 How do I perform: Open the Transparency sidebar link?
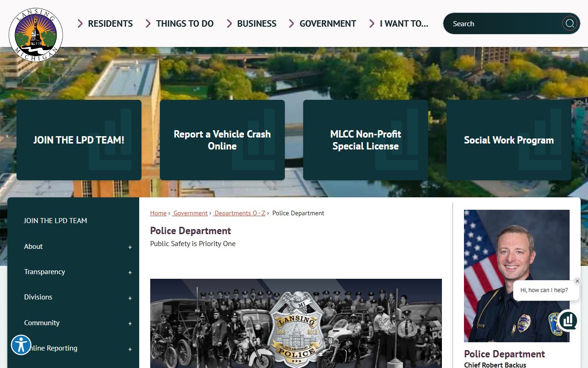(45, 271)
